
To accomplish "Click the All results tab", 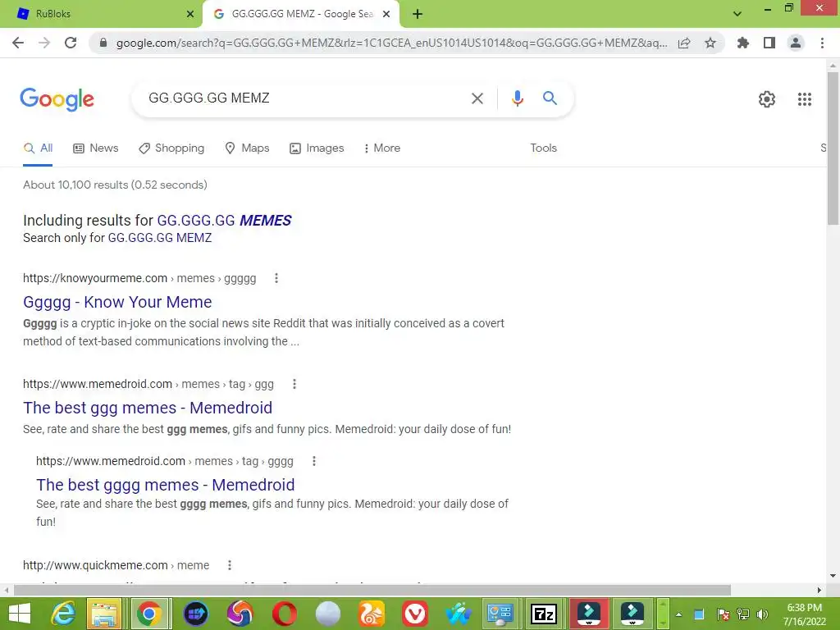I will tap(38, 148).
